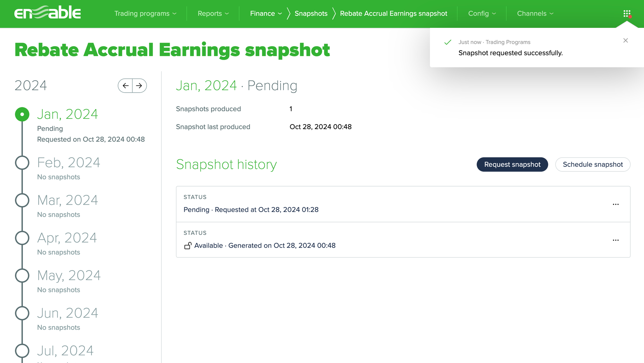
Task: Dismiss the snapshot requested notification
Action: [626, 41]
